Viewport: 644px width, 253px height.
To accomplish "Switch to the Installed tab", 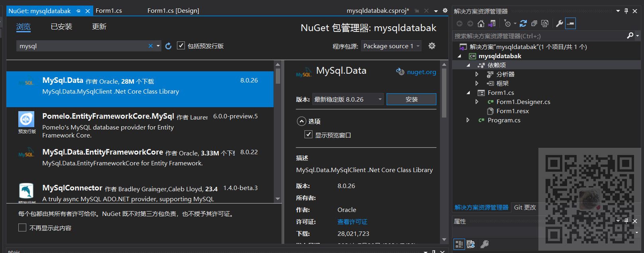I will 61,27.
